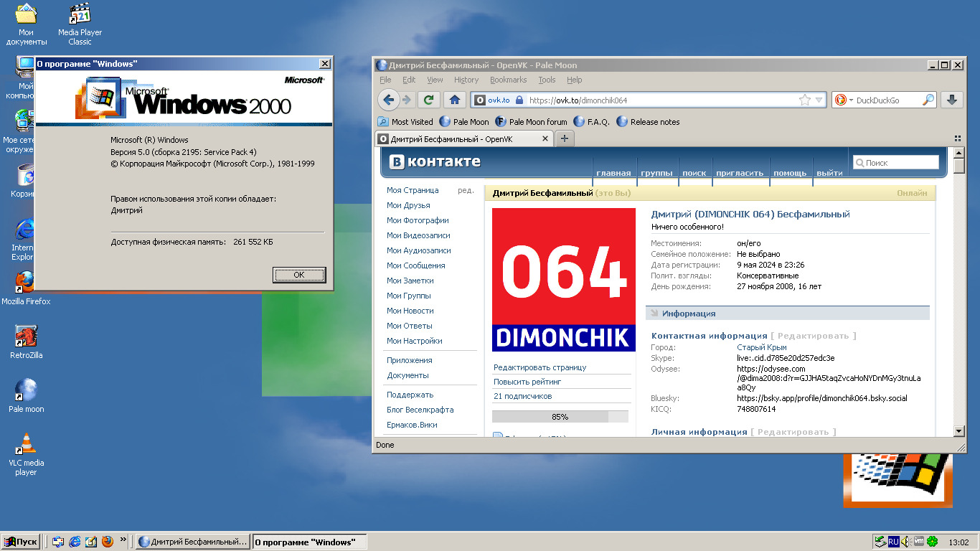Open the Мои Сообщения sidebar link
980x551 pixels.
pyautogui.click(x=415, y=265)
